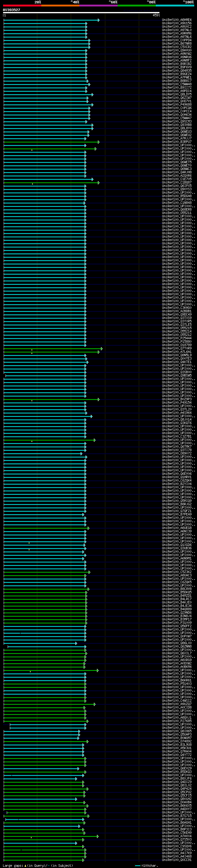Click hit label UniRef100_Q9DC49
Image resolution: width=197 pixels, height=868 pixels.
click(176, 314)
